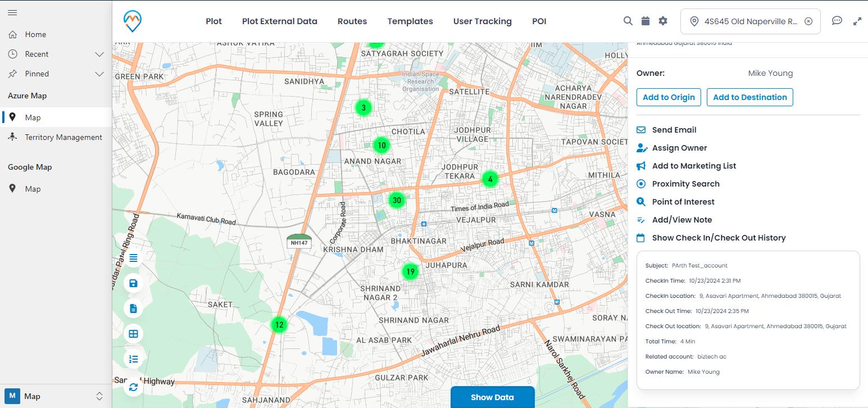Click Add to Marketing List action
This screenshot has height=408, width=868.
[x=694, y=166]
